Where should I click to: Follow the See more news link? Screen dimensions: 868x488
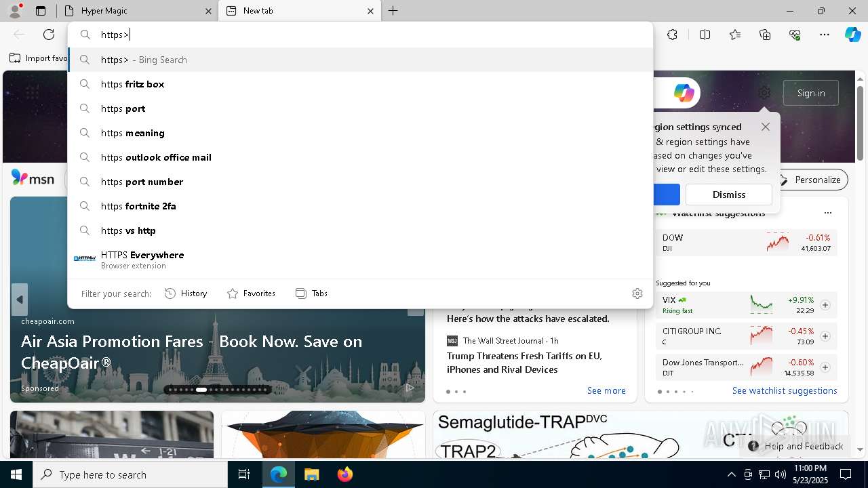(x=606, y=390)
